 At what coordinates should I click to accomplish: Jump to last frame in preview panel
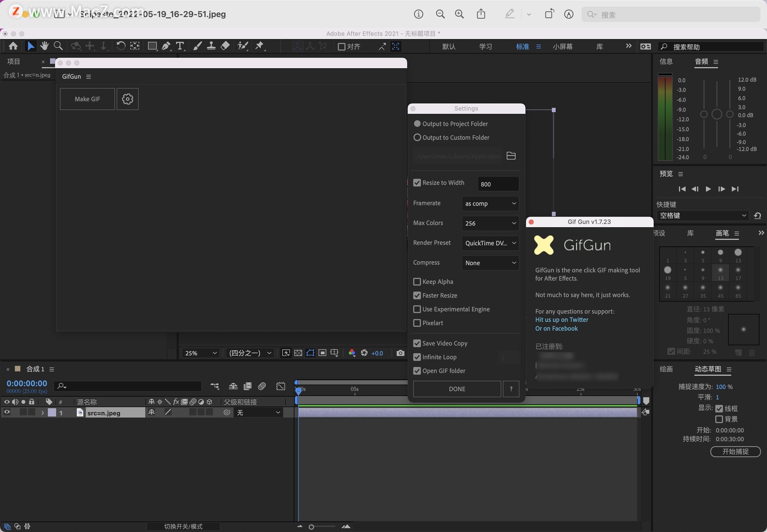(x=735, y=189)
